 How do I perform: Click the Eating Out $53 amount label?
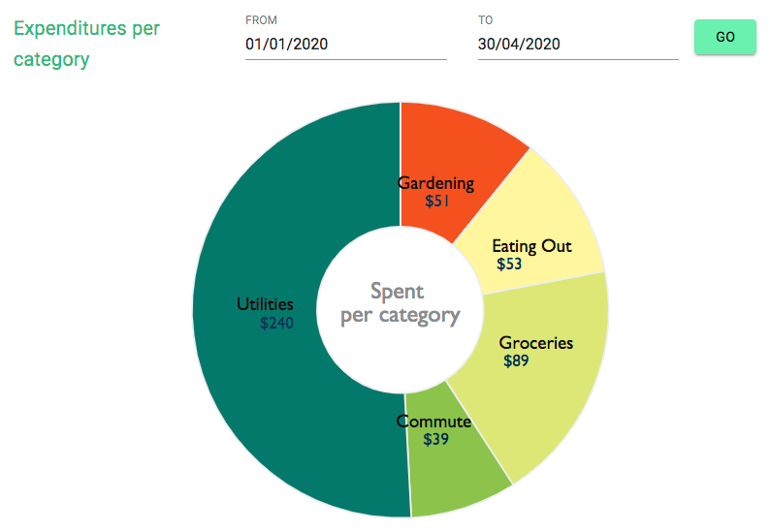[509, 264]
